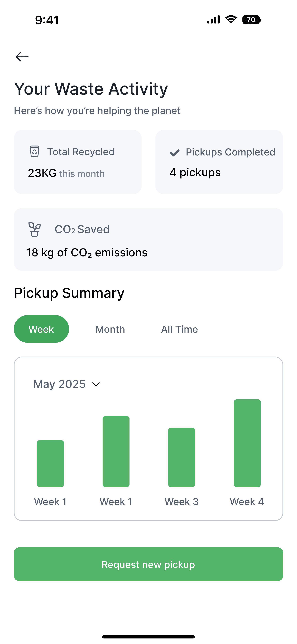Open the CO2 Saved emissions card
297x644 pixels.
(x=148, y=239)
